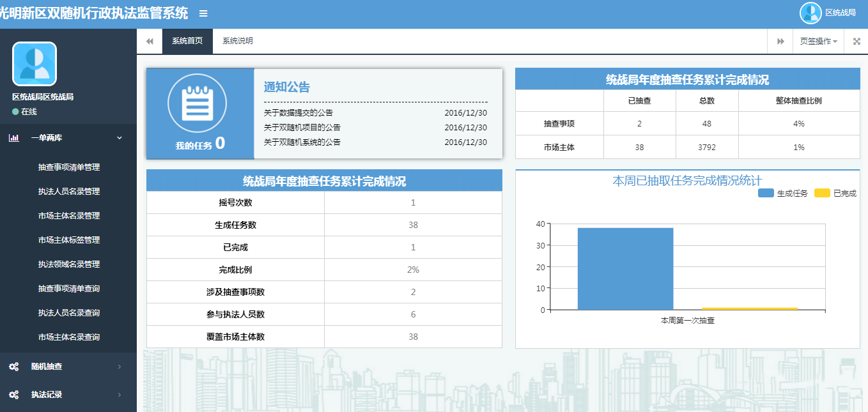The height and width of the screenshot is (412, 868).
Task: Select the 系统首页 tab
Action: [187, 41]
